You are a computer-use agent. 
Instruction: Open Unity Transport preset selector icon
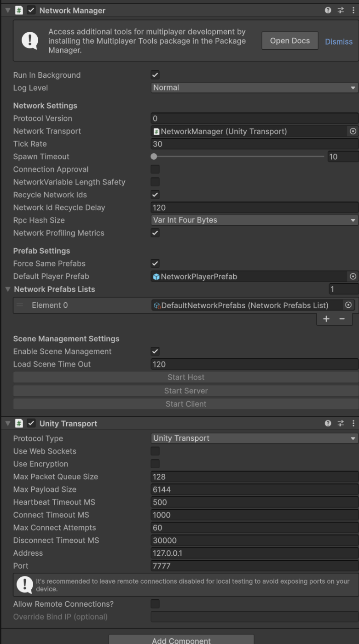click(341, 424)
